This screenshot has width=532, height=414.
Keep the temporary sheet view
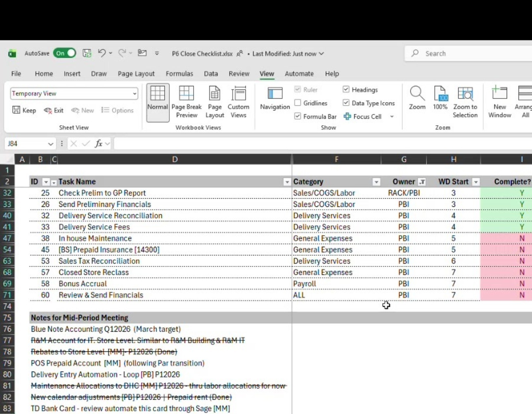24,110
